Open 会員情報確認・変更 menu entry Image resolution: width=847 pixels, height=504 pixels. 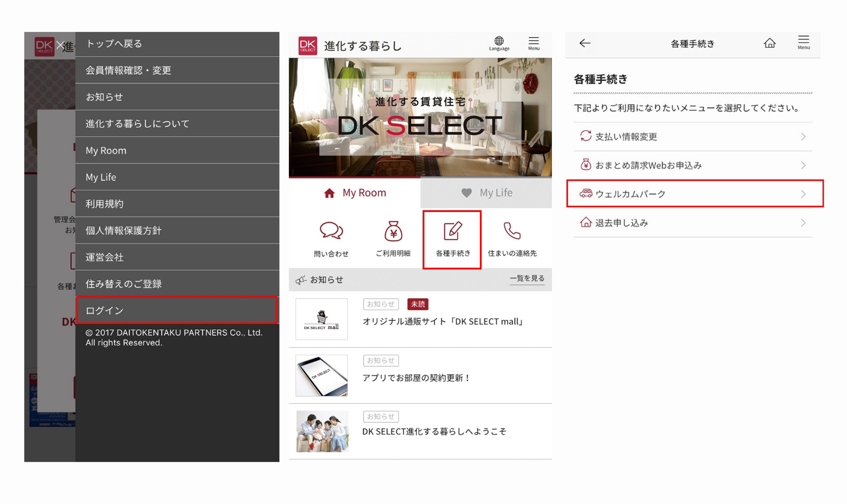(177, 70)
